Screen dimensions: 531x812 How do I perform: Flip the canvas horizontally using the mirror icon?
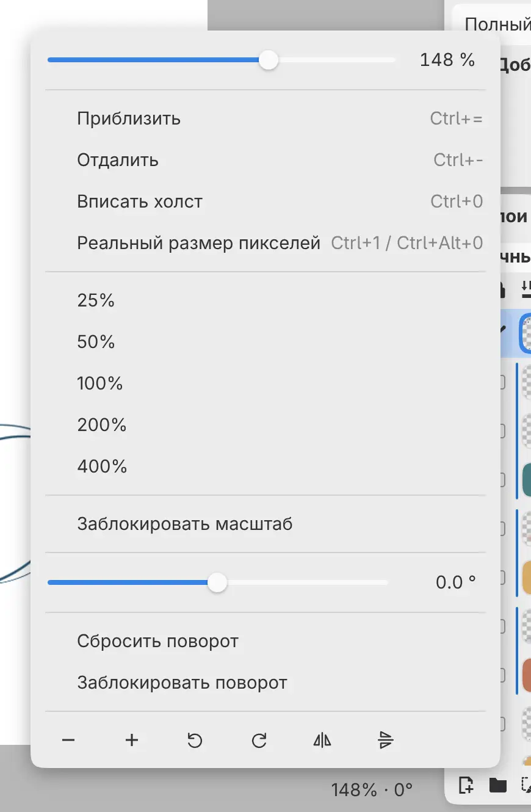pyautogui.click(x=322, y=741)
